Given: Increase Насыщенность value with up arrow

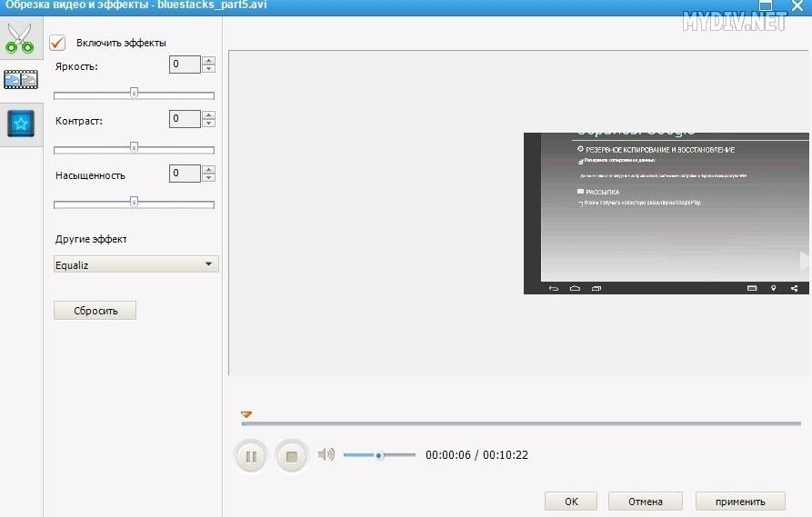Looking at the screenshot, I should [x=209, y=169].
